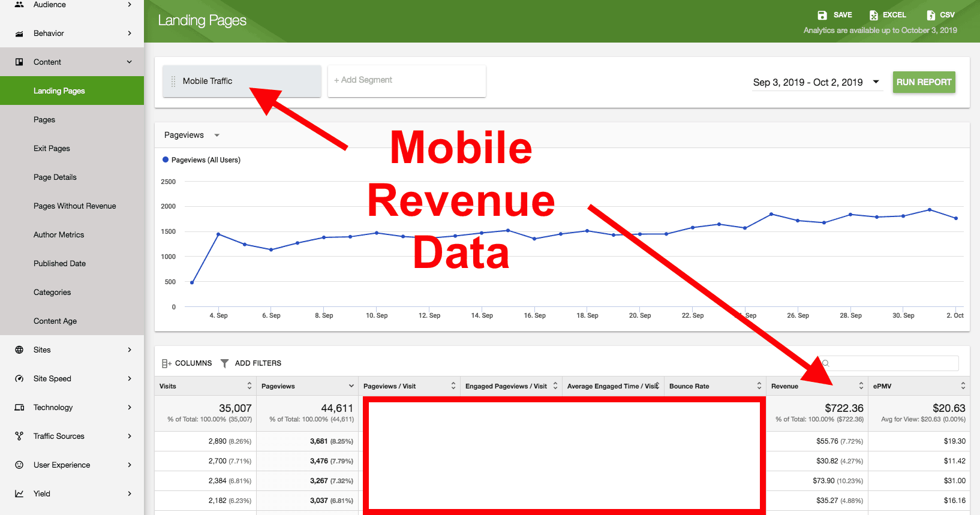The height and width of the screenshot is (515, 980).
Task: Click the first data point on pageviews chart
Action: [192, 282]
